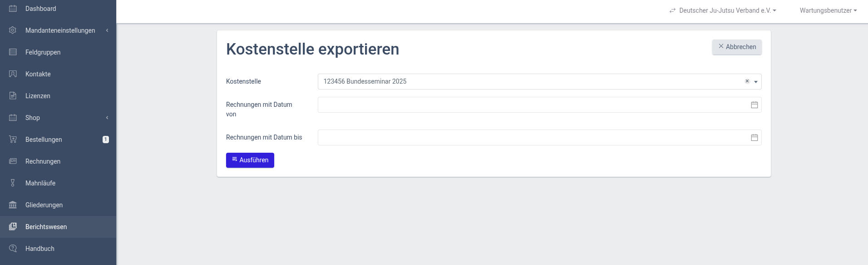The width and height of the screenshot is (868, 265).
Task: Click the Bestellungen shopping cart icon
Action: [x=13, y=140]
